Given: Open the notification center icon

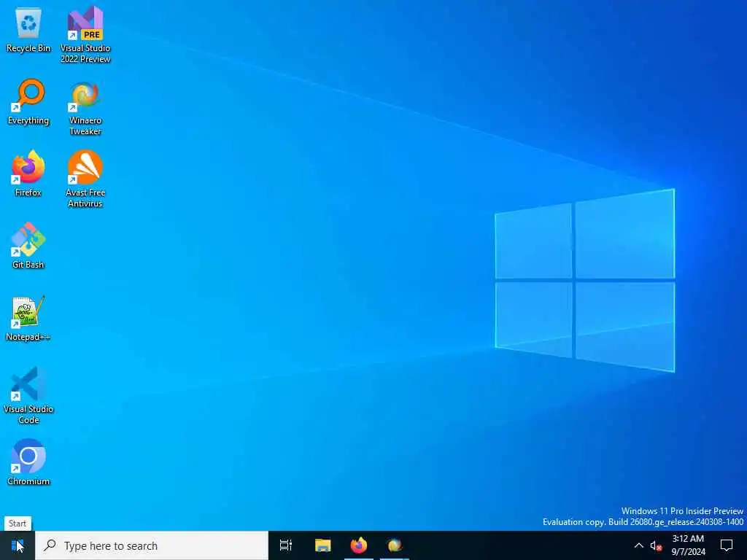Looking at the screenshot, I should click(727, 545).
